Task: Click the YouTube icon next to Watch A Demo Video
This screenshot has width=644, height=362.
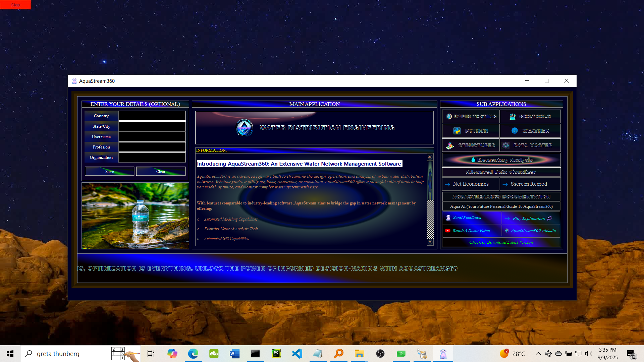Action: click(x=447, y=230)
